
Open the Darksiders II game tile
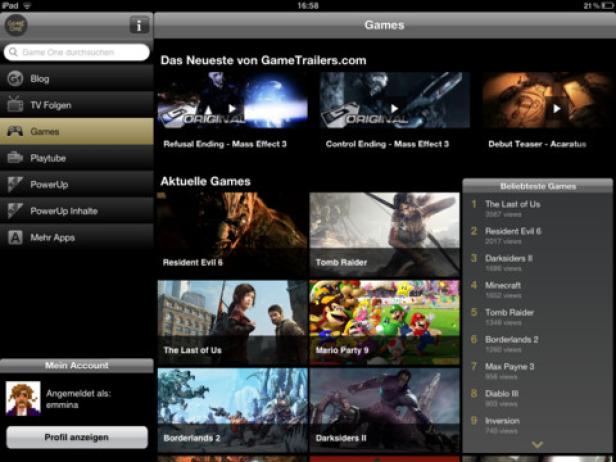[x=384, y=410]
